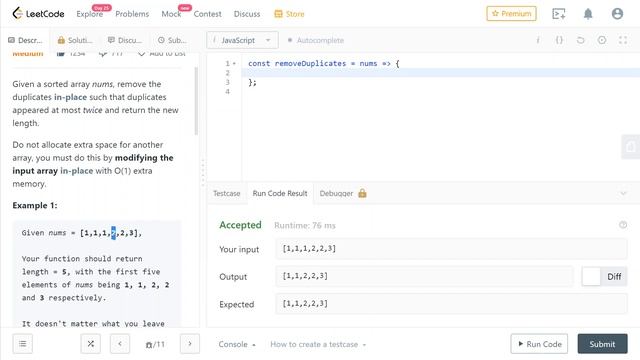
Task: Open How to create a testcase
Action: coord(318,344)
